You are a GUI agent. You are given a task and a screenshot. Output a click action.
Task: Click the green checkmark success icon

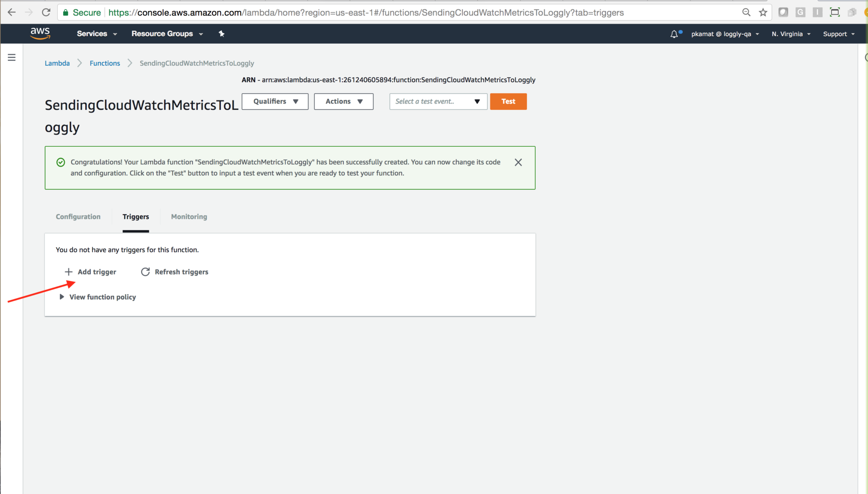(61, 162)
